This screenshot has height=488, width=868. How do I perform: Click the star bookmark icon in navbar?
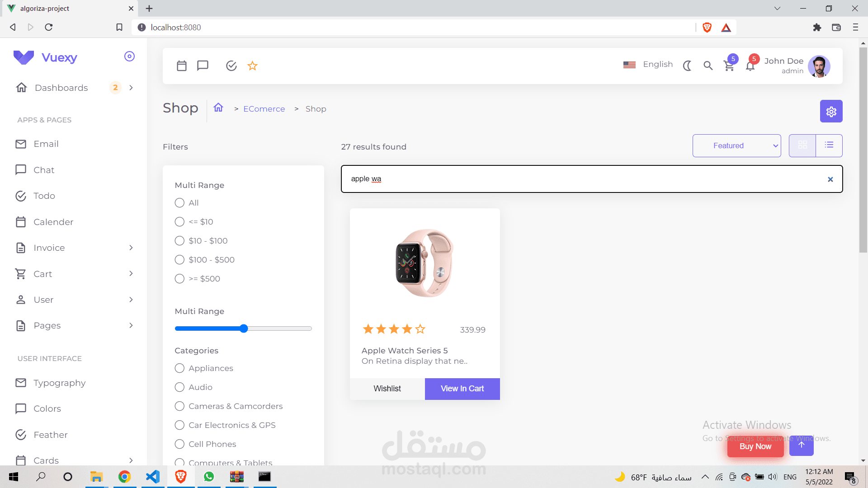[252, 66]
